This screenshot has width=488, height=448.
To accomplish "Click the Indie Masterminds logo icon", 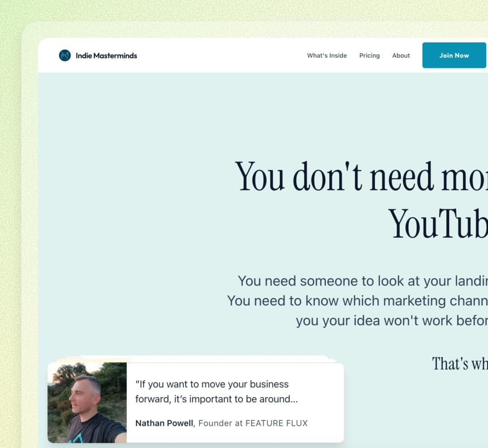I will [65, 56].
